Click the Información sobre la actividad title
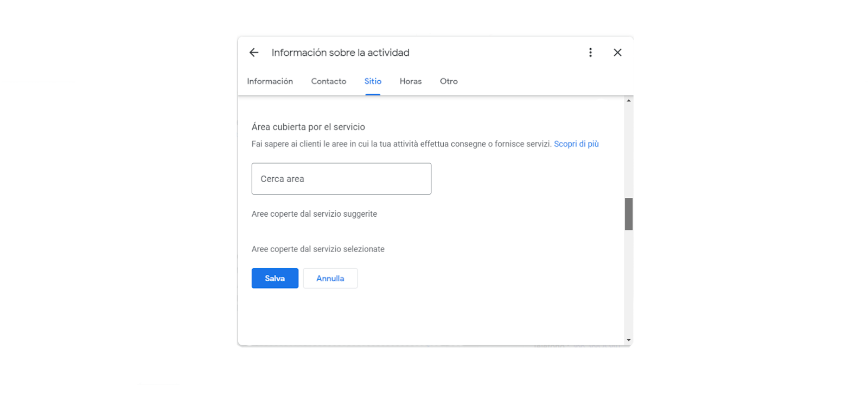The height and width of the screenshot is (394, 868). tap(341, 53)
